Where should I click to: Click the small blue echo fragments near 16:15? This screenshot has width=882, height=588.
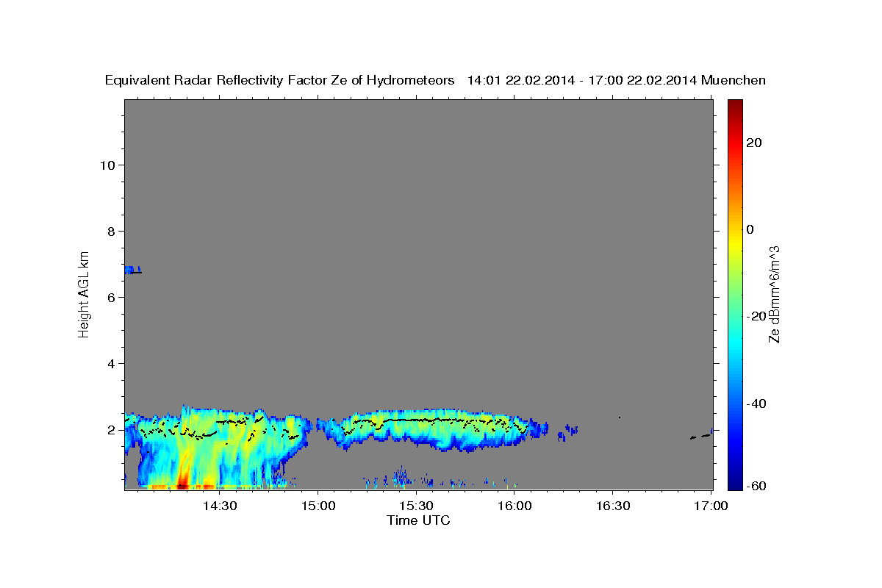tap(568, 431)
